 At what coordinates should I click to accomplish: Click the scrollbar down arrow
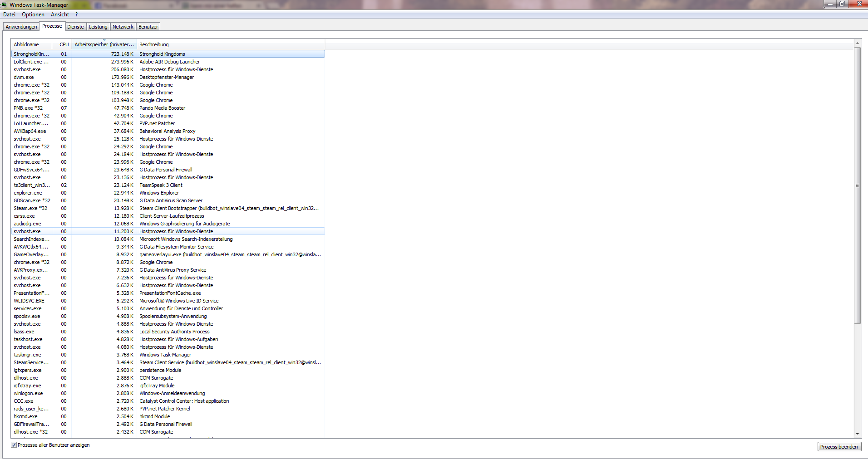click(857, 434)
